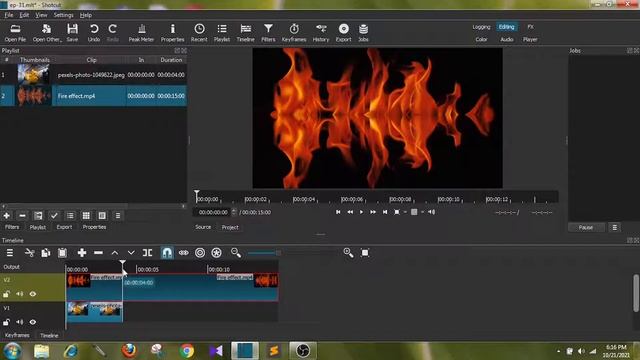Viewport: 640px width, 360px height.
Task: Overwrite clip with down-arrow icon
Action: [x=131, y=253]
